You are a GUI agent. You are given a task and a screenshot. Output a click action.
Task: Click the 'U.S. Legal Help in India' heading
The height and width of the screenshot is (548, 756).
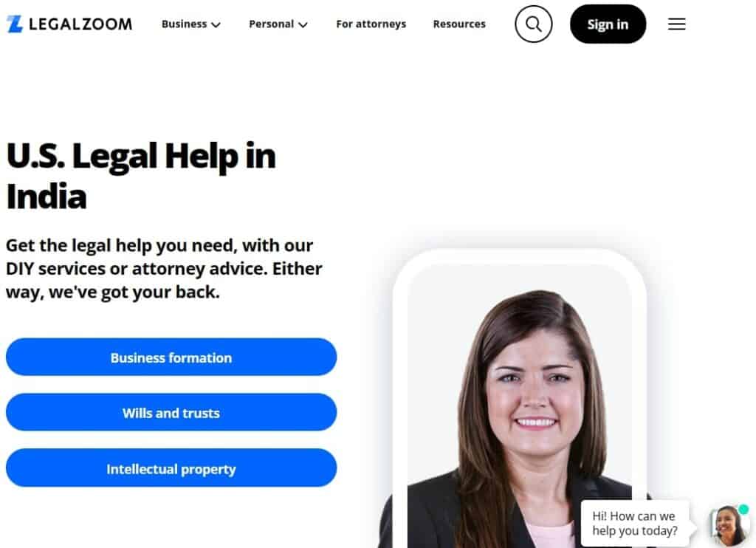(x=141, y=176)
